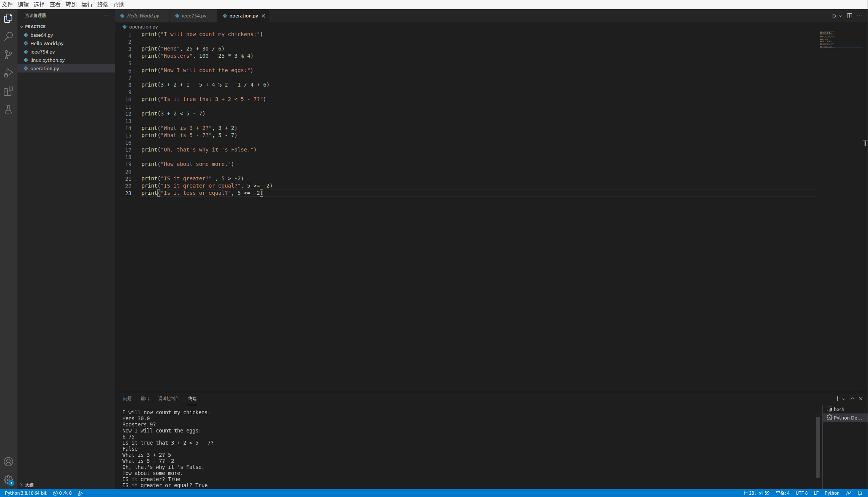
Task: Click the terminal panel vertical scrollbar
Action: pyautogui.click(x=818, y=447)
